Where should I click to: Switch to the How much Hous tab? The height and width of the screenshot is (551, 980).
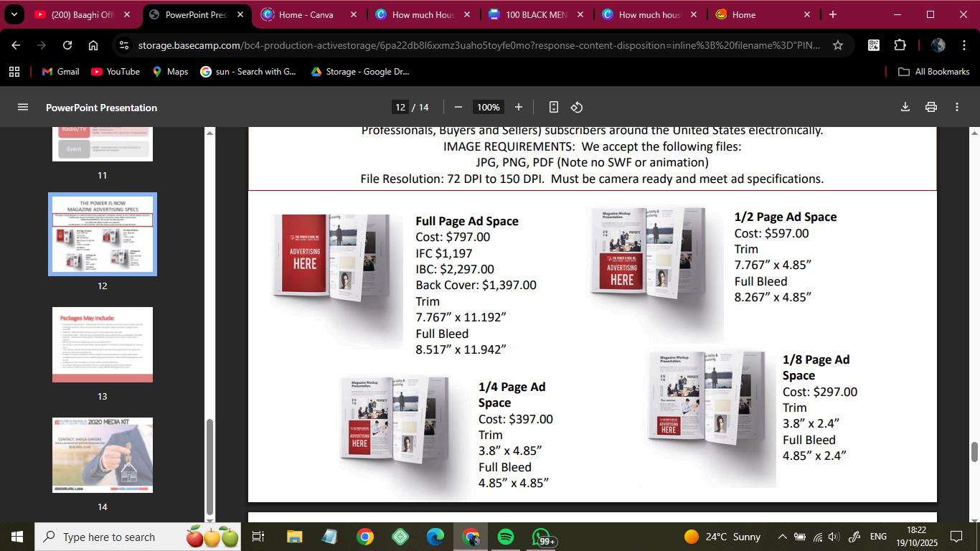tap(423, 14)
